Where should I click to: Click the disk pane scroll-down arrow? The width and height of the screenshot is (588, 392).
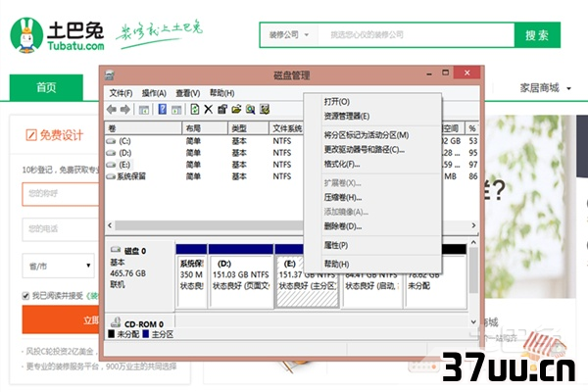(x=473, y=321)
